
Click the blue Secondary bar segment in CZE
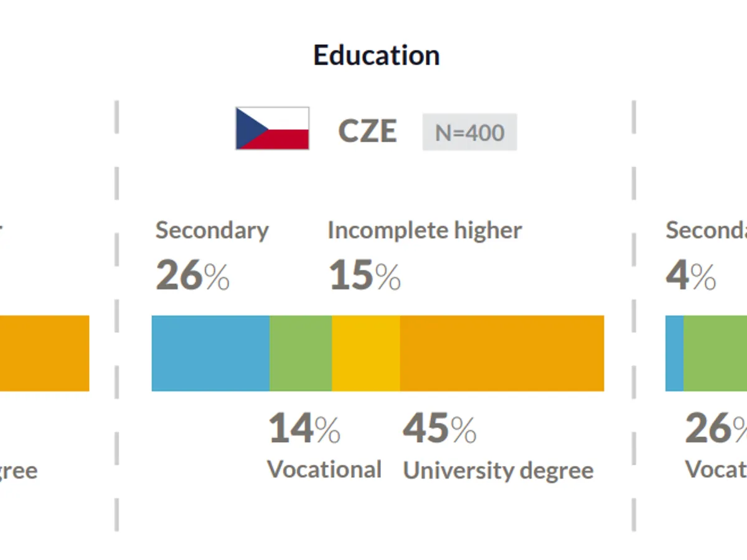(x=210, y=353)
